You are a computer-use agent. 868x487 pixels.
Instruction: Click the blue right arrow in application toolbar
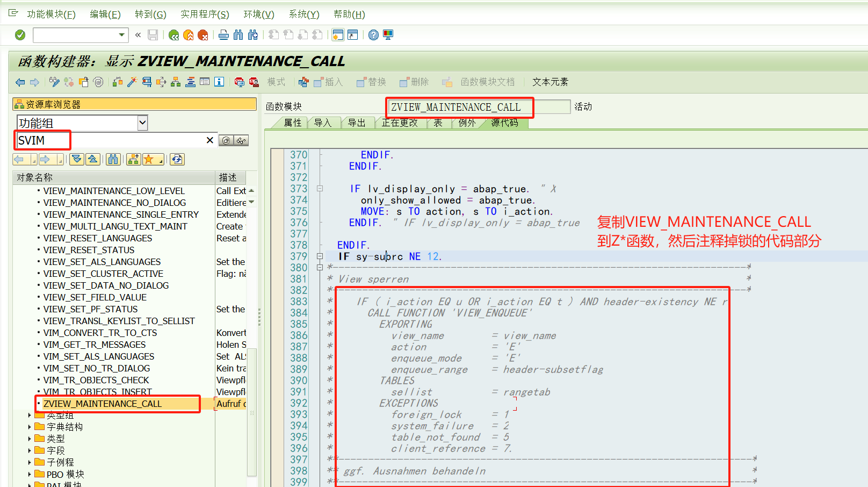[34, 82]
